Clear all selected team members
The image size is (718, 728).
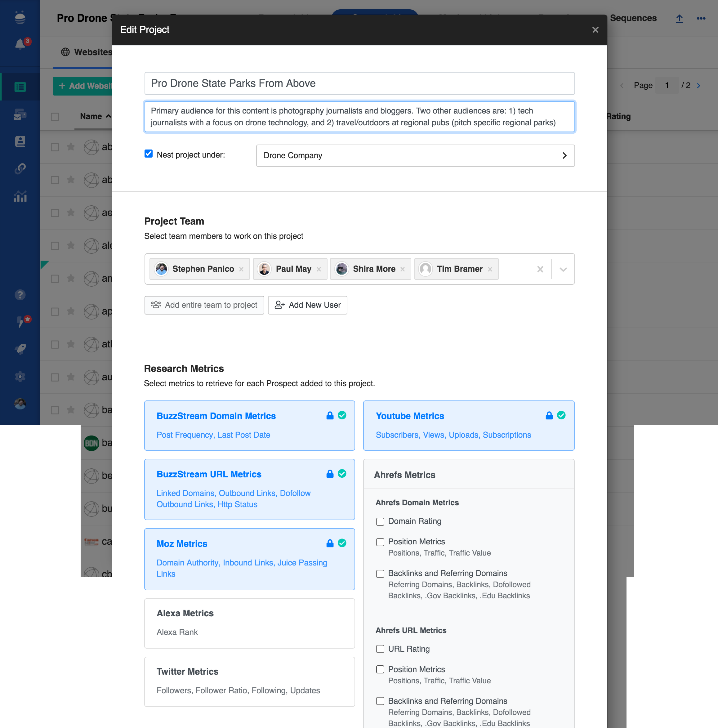540,269
